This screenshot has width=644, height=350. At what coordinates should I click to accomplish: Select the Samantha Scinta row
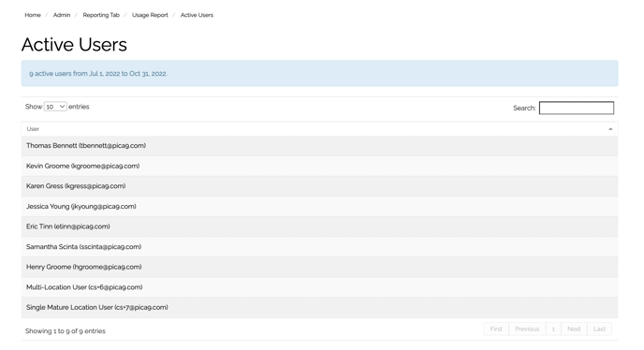coord(319,247)
